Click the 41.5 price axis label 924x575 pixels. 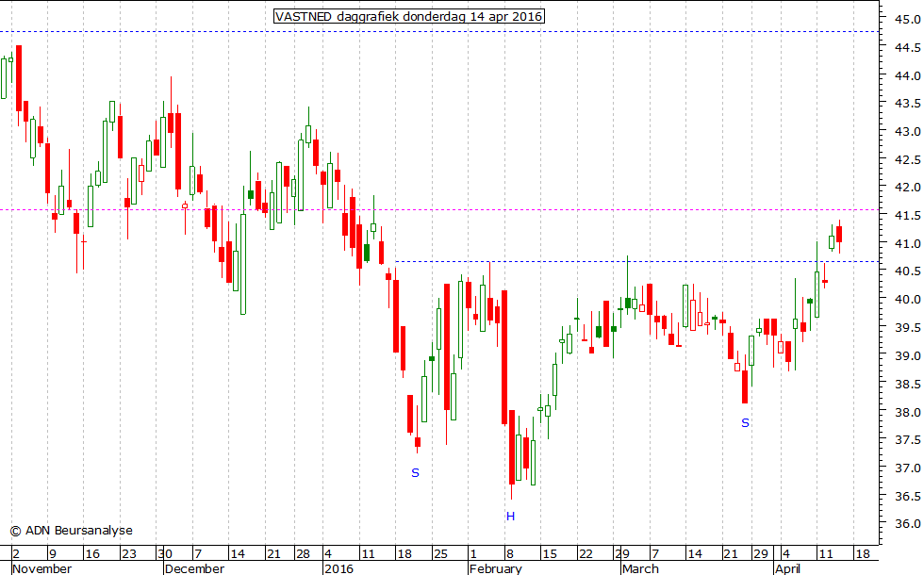907,215
